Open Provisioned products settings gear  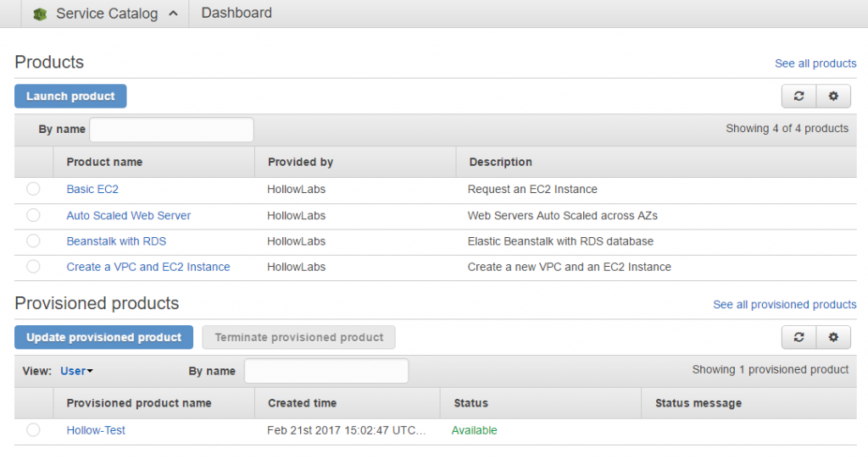pyautogui.click(x=833, y=338)
